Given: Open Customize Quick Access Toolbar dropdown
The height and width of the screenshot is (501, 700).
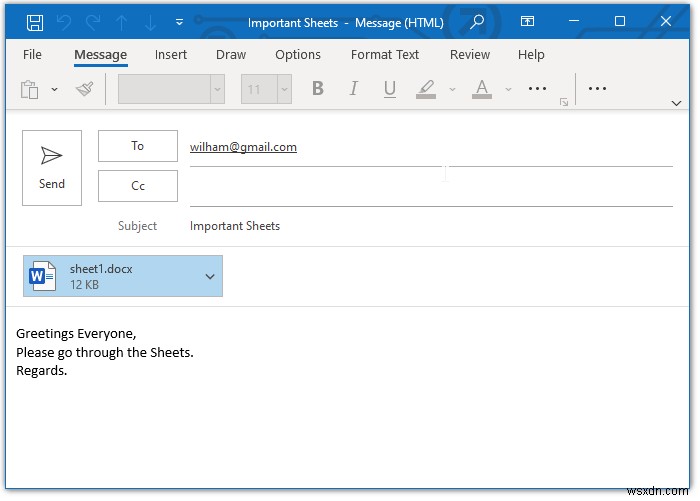Looking at the screenshot, I should click(x=179, y=22).
